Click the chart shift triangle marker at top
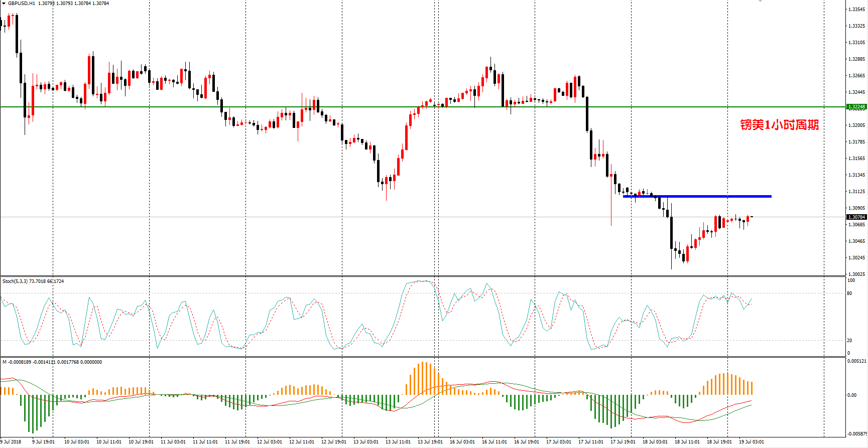Viewport: 868px width, 448px height. point(760,1)
